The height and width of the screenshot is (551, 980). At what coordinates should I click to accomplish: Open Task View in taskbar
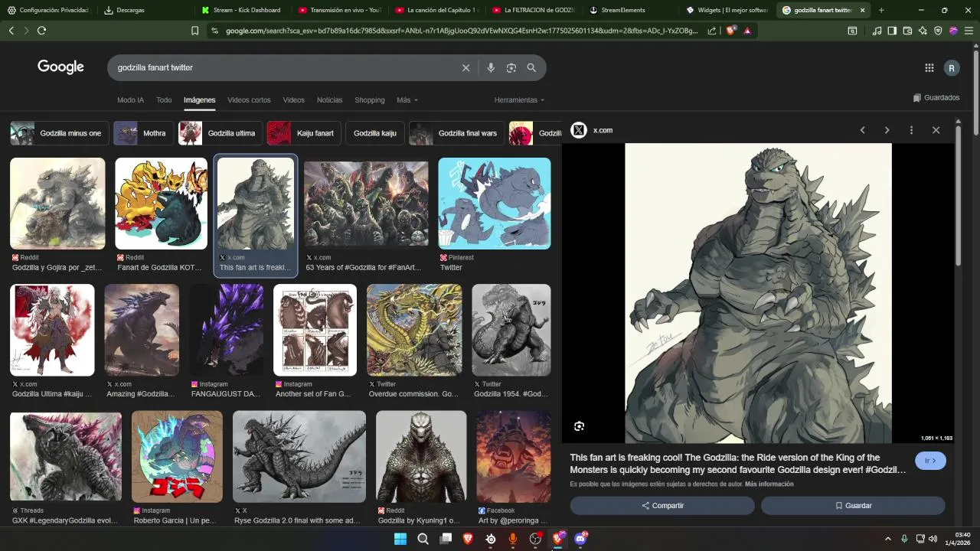(x=446, y=539)
